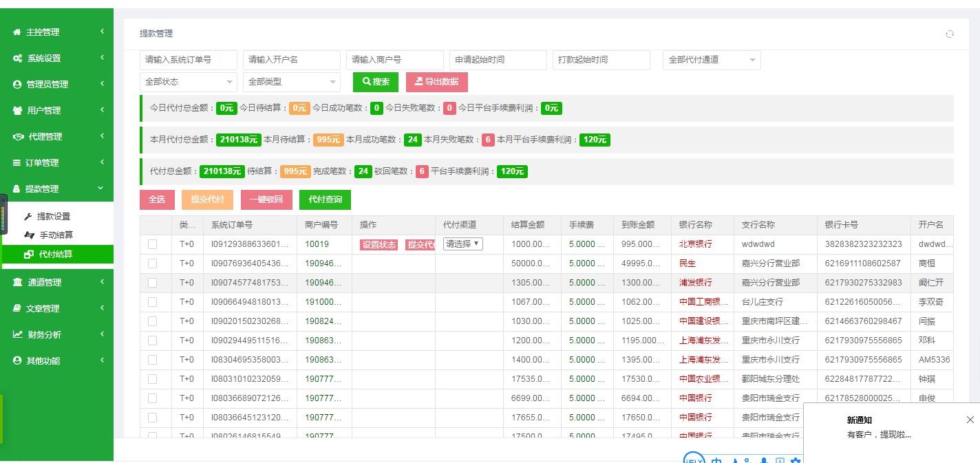Click the 一键驳回 button
980x463 pixels.
[266, 200]
